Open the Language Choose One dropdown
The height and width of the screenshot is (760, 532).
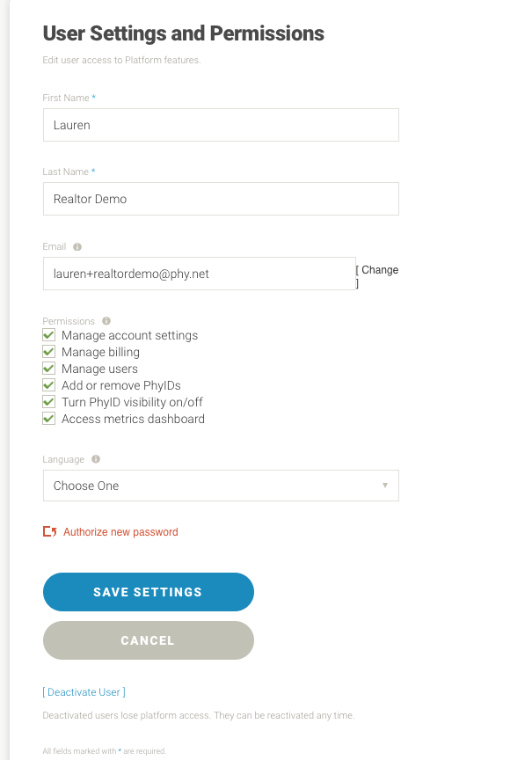click(221, 486)
